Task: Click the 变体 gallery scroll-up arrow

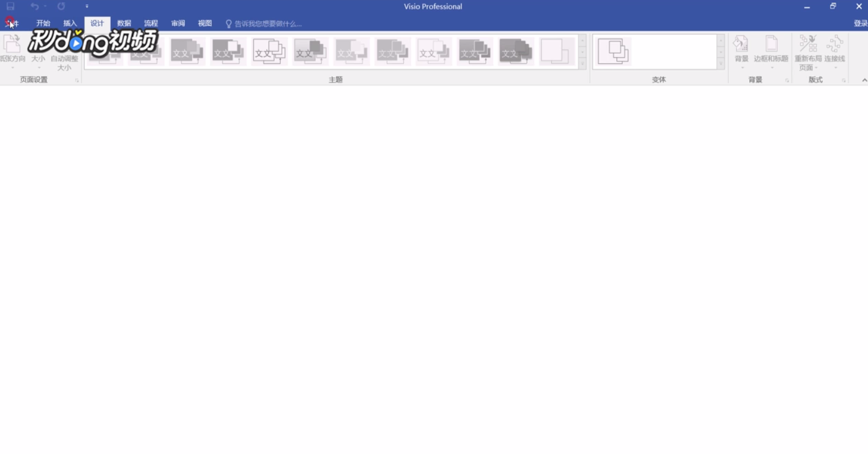Action: (721, 41)
